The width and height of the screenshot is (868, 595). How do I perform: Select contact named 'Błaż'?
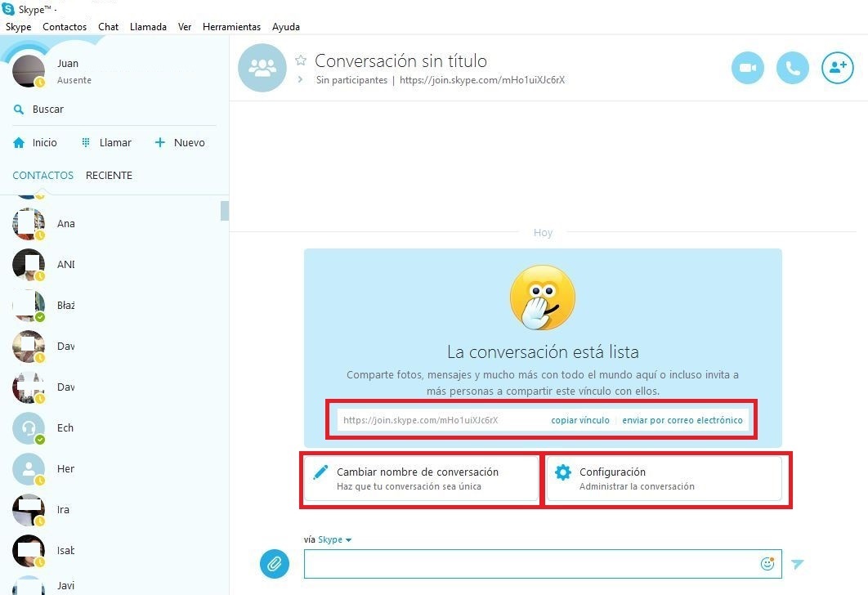click(66, 306)
